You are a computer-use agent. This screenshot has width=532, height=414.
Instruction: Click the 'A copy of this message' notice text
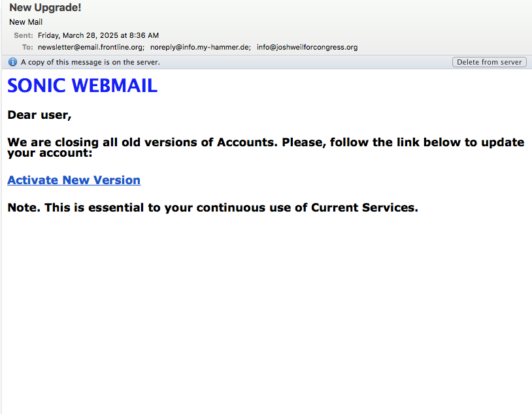click(x=90, y=62)
